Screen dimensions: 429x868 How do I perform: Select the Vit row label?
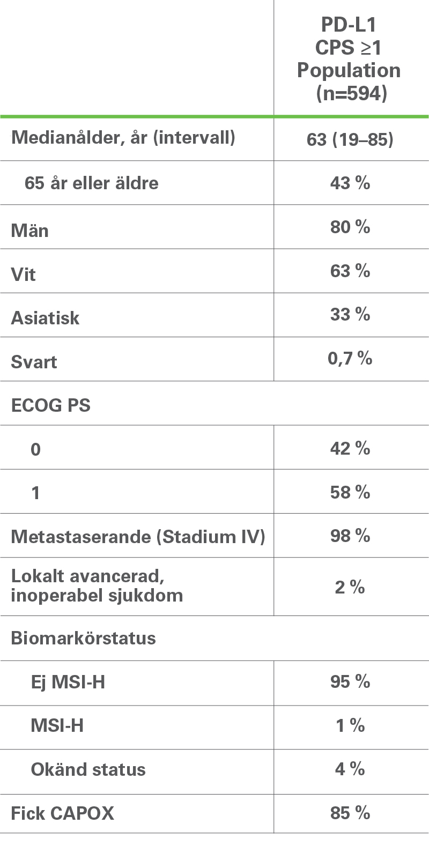(24, 275)
